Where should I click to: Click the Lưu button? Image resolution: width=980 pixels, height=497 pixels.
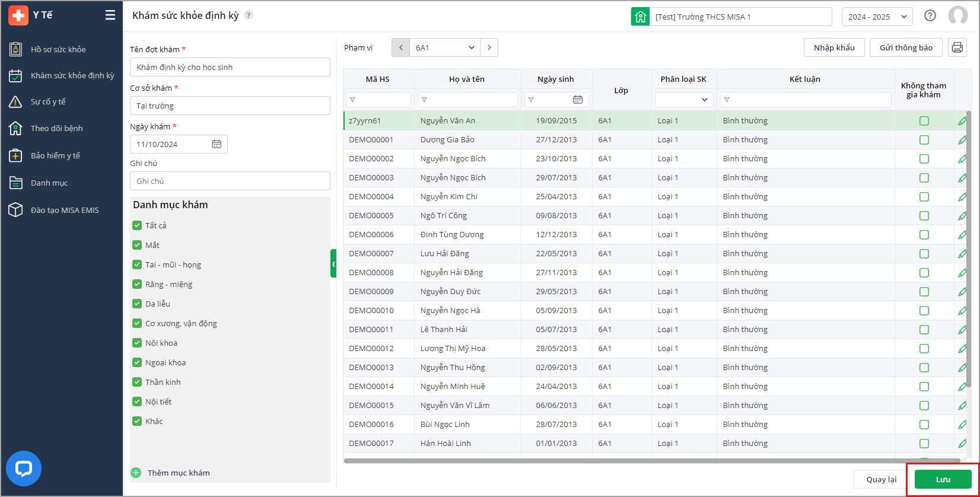click(x=943, y=479)
